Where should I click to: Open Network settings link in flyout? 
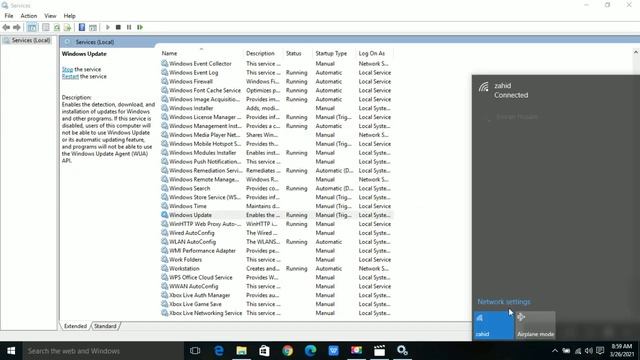coord(504,302)
